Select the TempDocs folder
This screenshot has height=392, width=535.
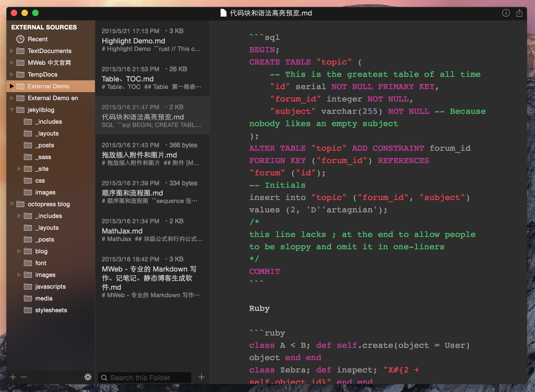(x=42, y=74)
